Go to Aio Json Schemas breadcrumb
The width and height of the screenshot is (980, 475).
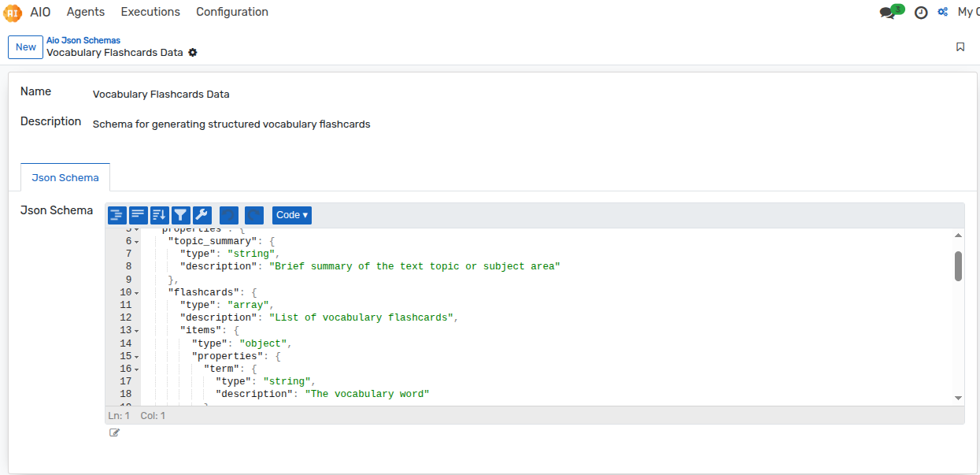pos(83,40)
